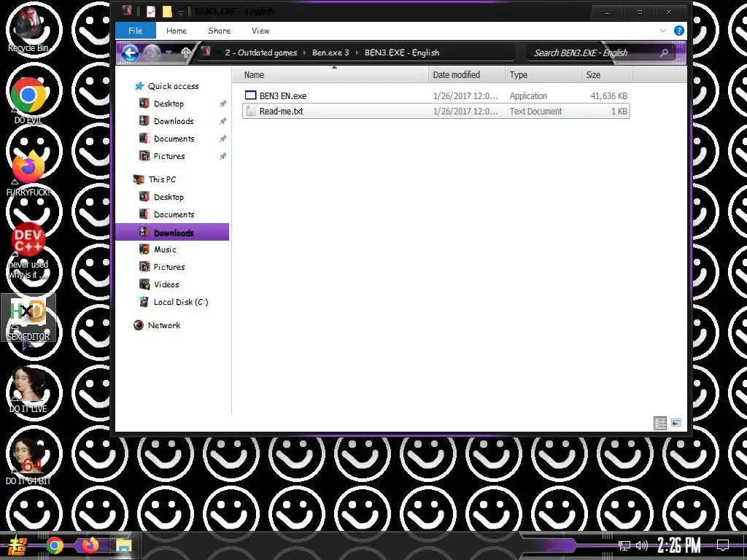
Task: Click the taskbar clock showing 2:26 PM
Action: [679, 545]
